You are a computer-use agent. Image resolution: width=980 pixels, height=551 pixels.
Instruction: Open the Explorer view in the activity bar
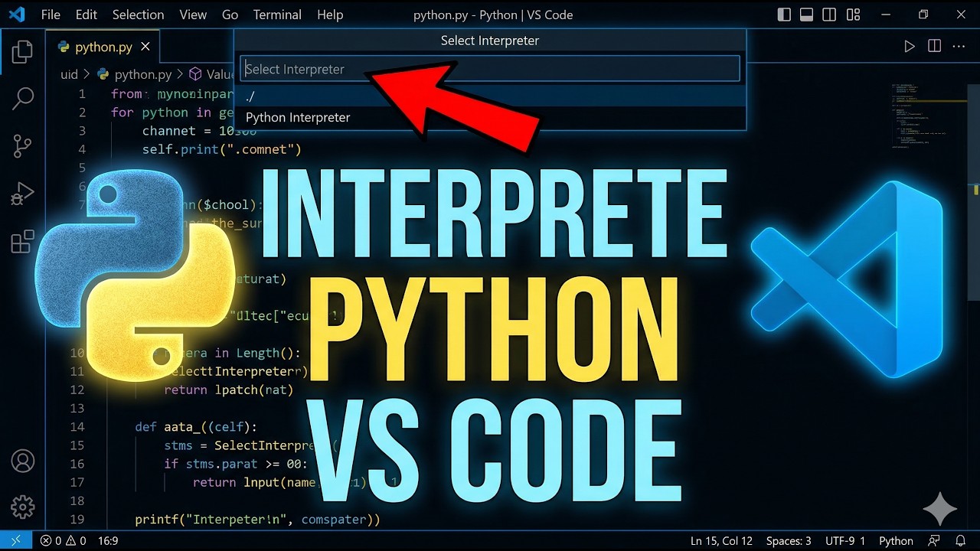click(22, 52)
